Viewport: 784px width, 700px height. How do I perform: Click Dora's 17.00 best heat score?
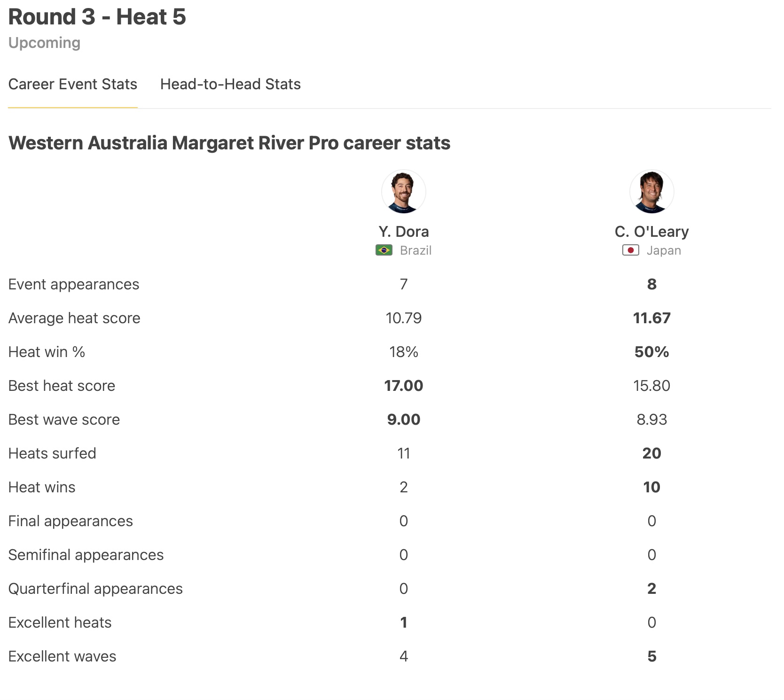pyautogui.click(x=403, y=386)
